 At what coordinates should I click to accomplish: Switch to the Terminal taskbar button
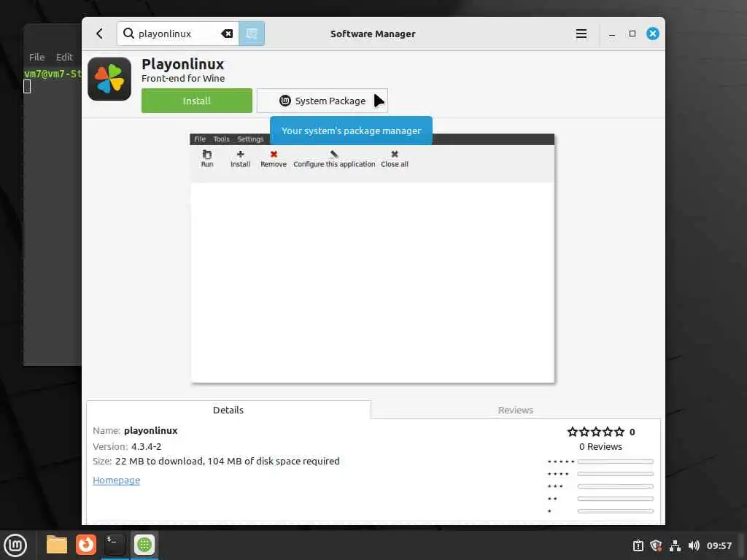[115, 545]
